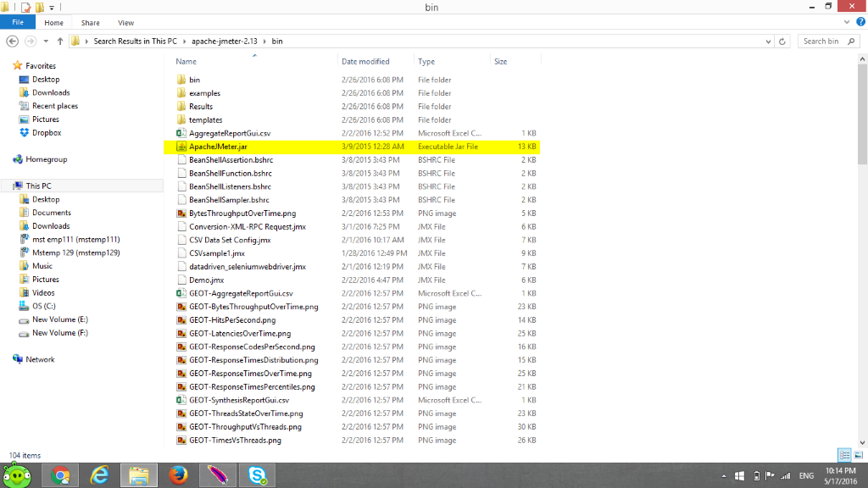Open Firefox from taskbar

click(x=178, y=475)
